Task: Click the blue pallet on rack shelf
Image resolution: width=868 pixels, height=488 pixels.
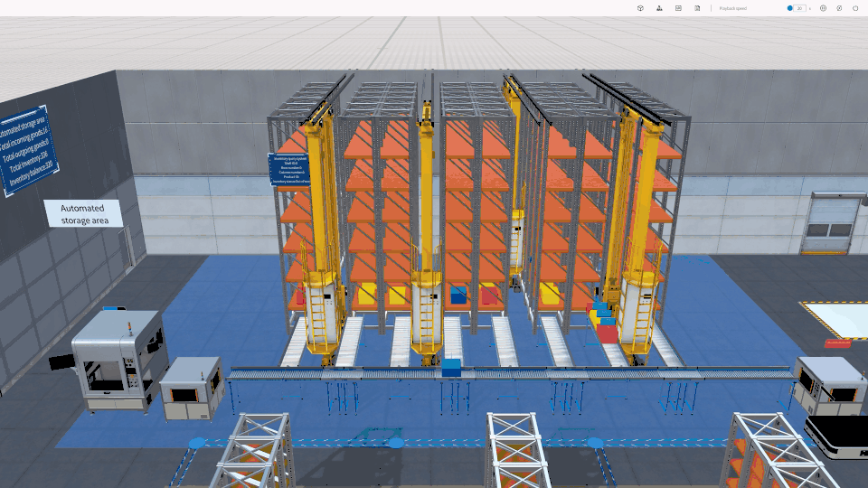Action: coord(458,295)
